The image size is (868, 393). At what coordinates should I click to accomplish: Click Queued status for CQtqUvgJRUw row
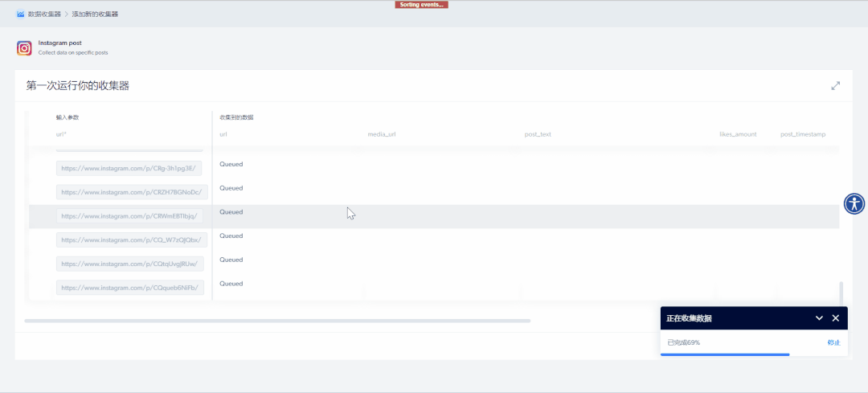[231, 260]
